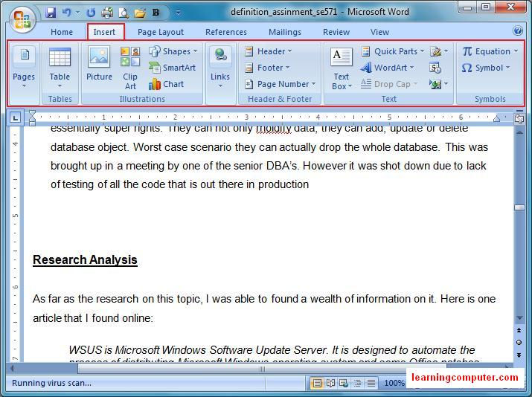Go to Next Page double-arrow button
The width and height of the screenshot is (532, 397).
pyautogui.click(x=519, y=355)
